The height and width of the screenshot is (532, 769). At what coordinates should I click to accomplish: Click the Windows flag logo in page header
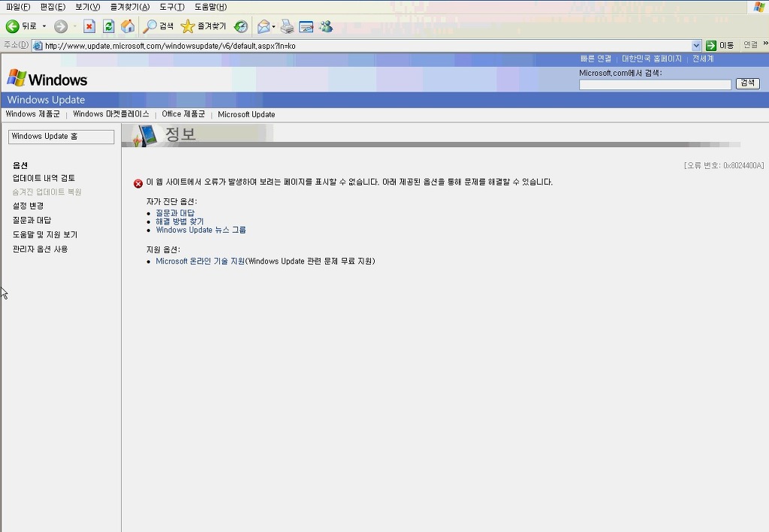pyautogui.click(x=17, y=78)
